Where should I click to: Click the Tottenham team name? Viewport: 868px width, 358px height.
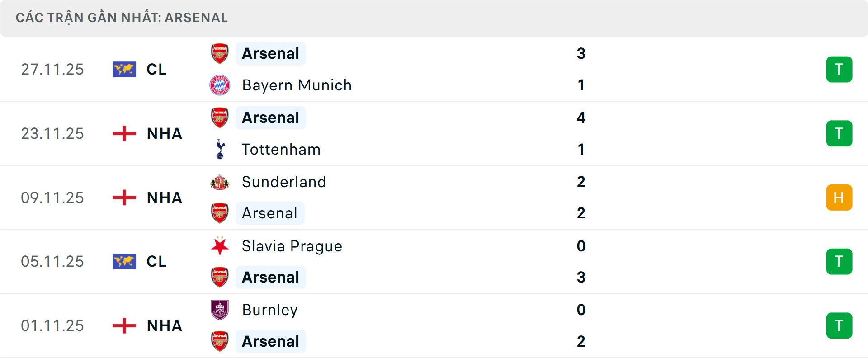281,149
